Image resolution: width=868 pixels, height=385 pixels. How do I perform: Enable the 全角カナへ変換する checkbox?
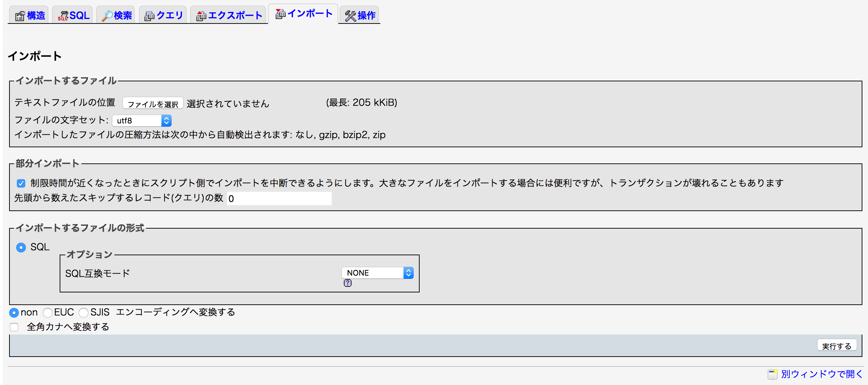14,327
